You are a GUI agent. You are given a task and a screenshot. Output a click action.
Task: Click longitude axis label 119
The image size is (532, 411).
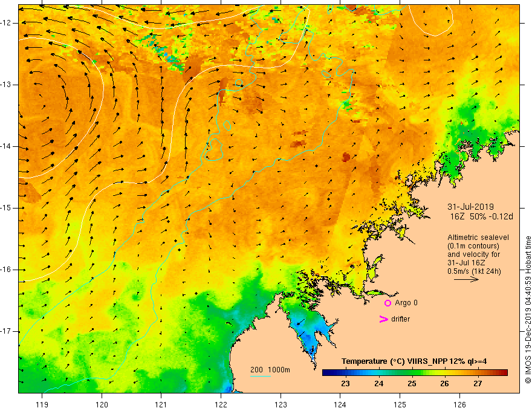point(42,404)
